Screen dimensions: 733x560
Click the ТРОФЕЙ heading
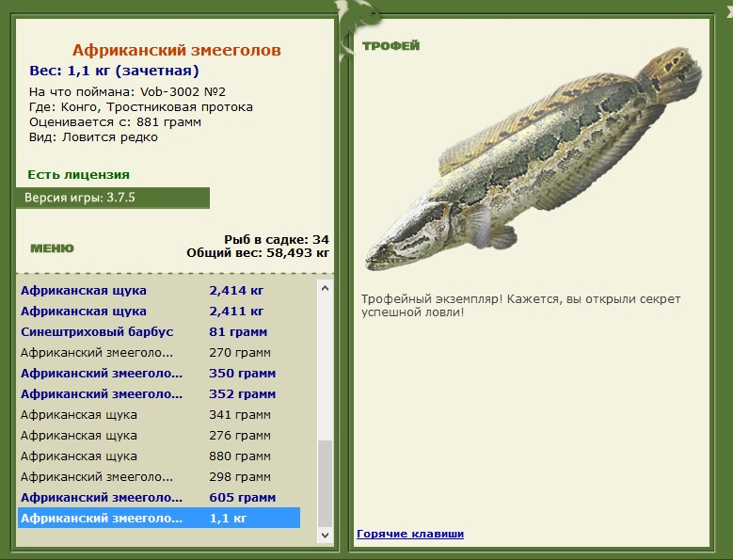(x=390, y=46)
